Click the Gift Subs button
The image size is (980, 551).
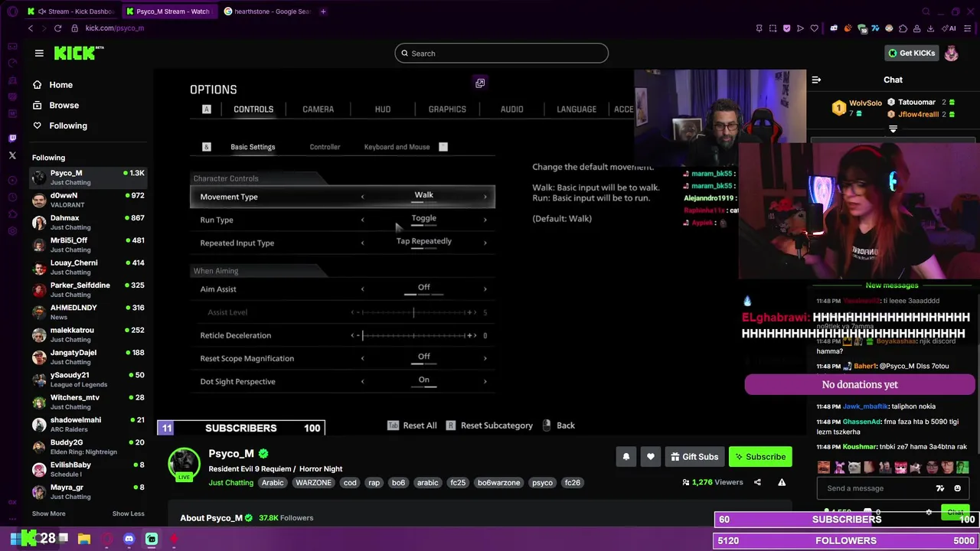coord(694,457)
